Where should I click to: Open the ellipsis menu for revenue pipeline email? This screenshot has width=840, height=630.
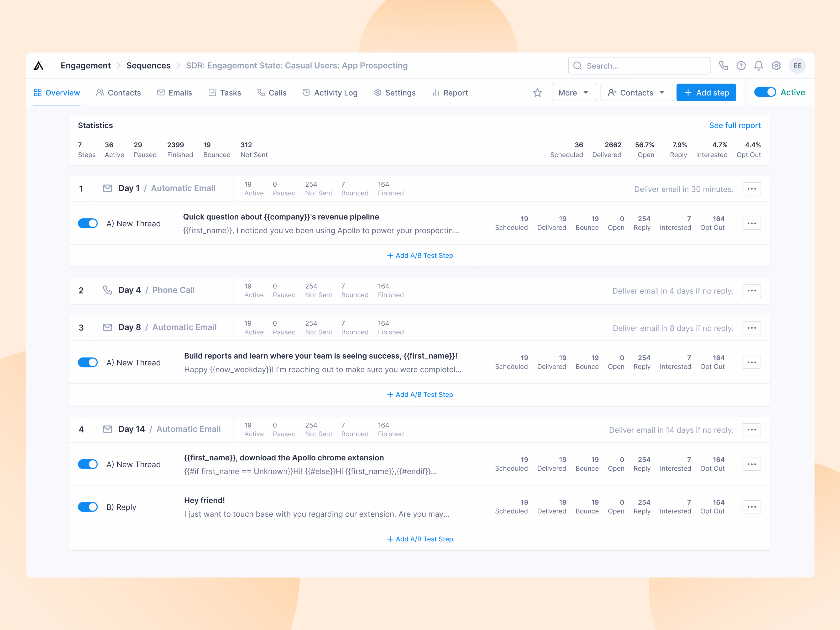click(752, 223)
